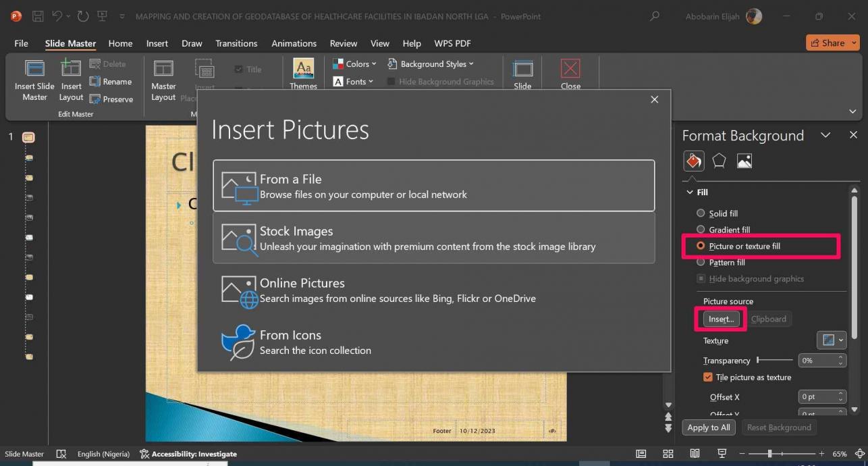Click the Insert Slide Master icon
Screen dimensions: 868x466
click(34, 69)
